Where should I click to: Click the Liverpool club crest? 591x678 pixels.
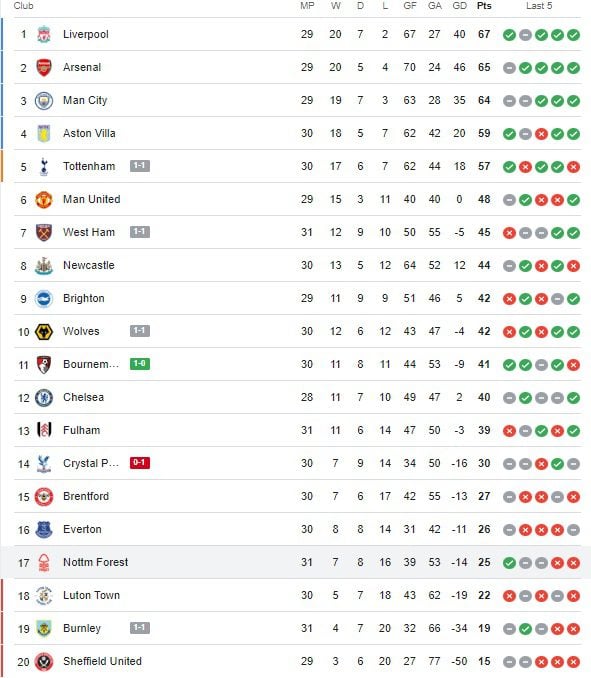pos(44,35)
